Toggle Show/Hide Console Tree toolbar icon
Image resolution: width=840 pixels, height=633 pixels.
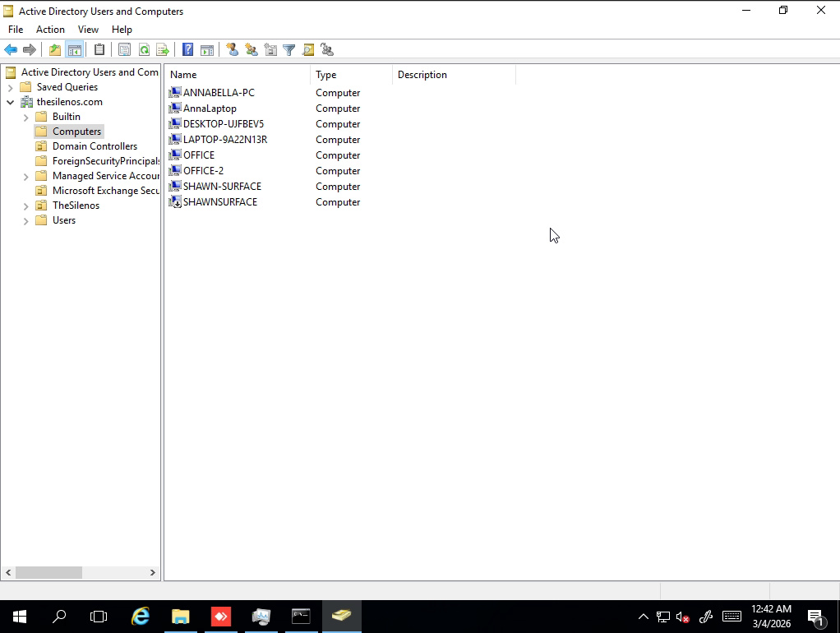click(75, 50)
